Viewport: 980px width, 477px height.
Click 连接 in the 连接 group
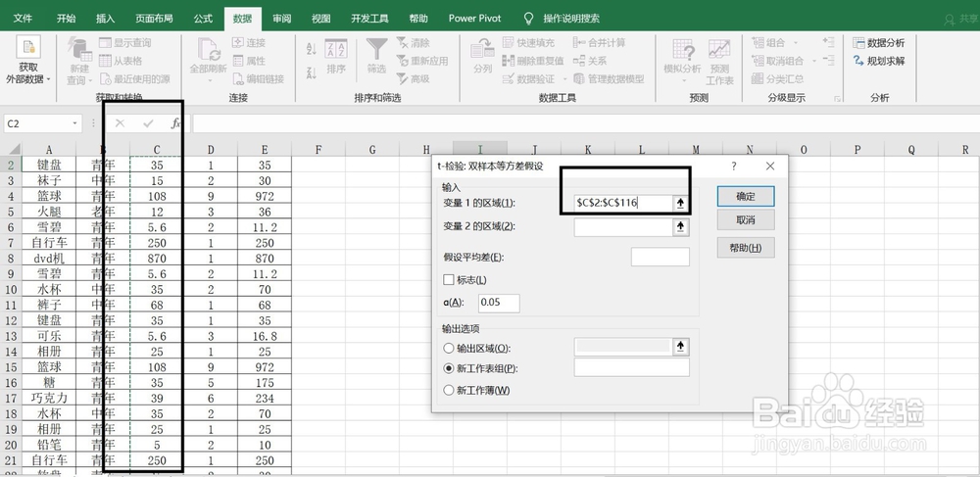click(x=249, y=42)
